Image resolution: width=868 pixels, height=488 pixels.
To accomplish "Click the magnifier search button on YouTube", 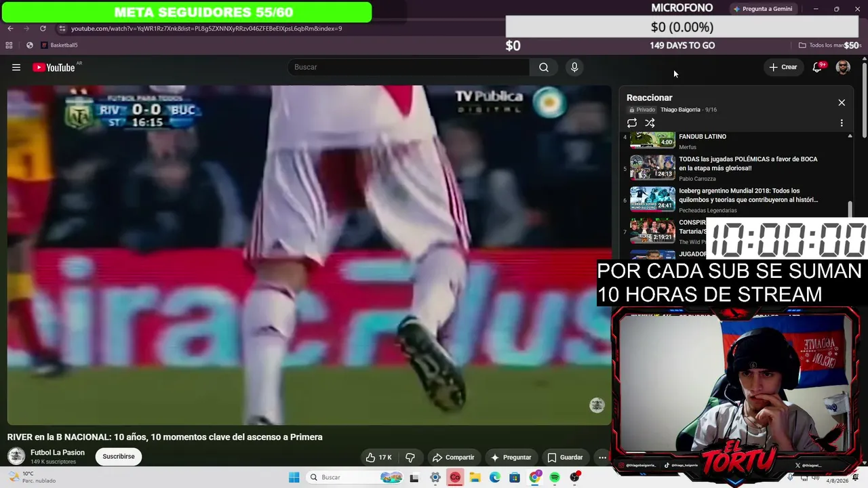I will coord(544,67).
